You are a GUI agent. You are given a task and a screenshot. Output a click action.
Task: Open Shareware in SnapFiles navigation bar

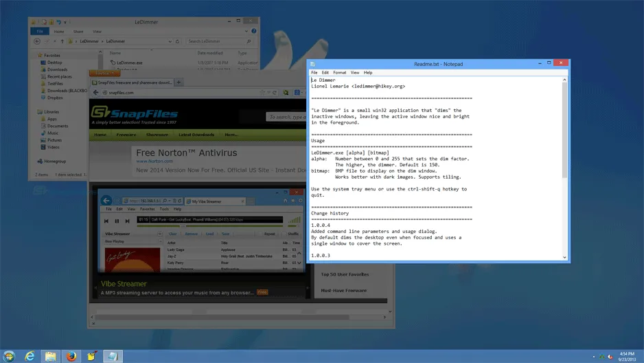coord(157,135)
